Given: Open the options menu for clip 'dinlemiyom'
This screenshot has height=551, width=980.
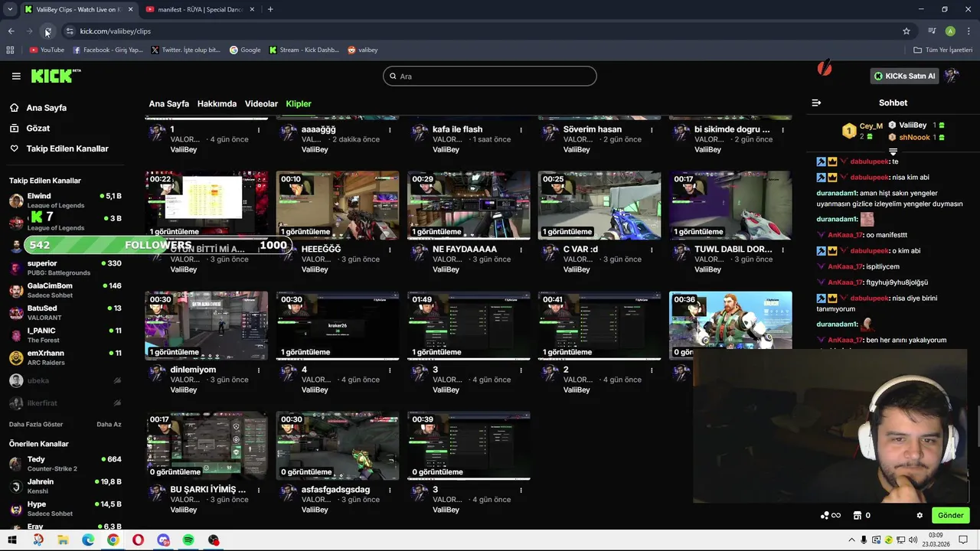Looking at the screenshot, I should 259,370.
